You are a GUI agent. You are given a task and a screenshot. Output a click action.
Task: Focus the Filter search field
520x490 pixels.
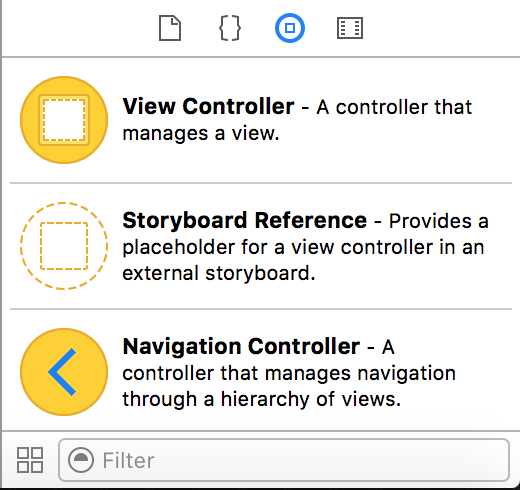284,460
